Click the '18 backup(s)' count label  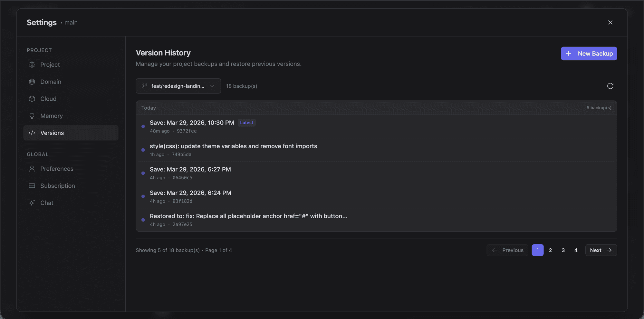click(242, 86)
